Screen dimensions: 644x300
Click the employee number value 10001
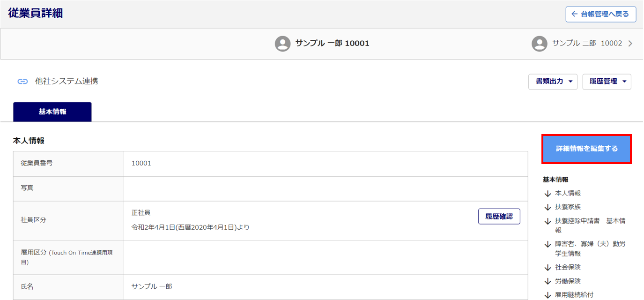[x=141, y=164]
